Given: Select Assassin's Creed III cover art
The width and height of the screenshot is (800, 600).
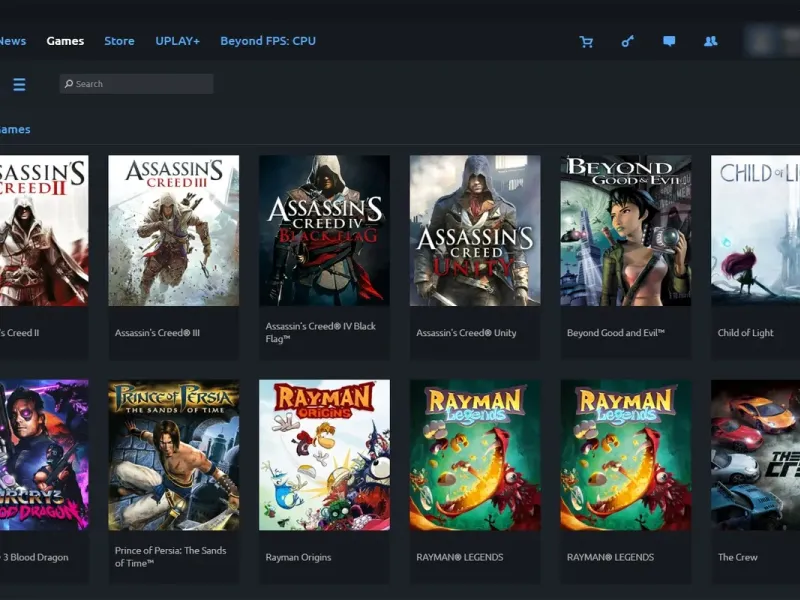Looking at the screenshot, I should [x=173, y=231].
